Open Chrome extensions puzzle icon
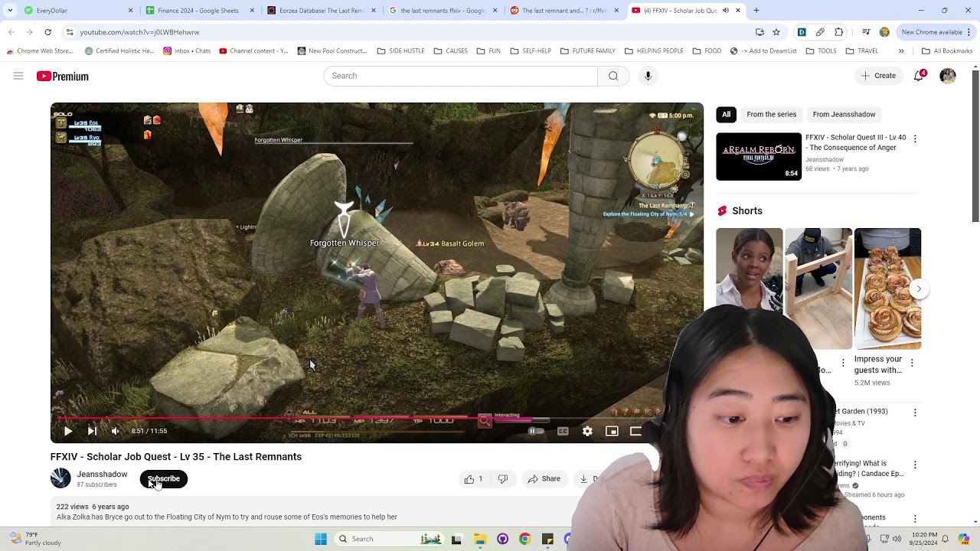 pos(838,32)
